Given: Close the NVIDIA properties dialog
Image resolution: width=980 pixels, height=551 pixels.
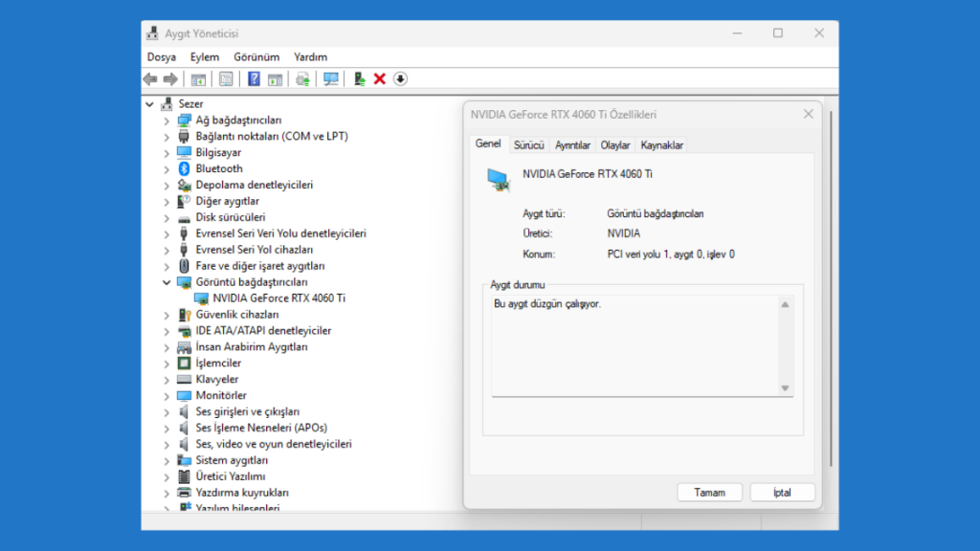Looking at the screenshot, I should pos(808,114).
